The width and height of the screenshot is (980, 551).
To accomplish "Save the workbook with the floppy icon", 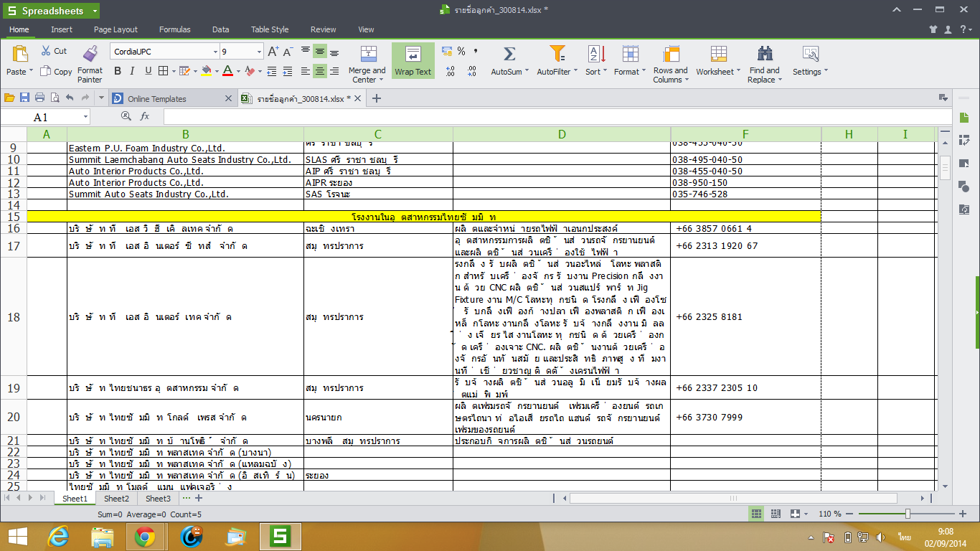I will click(x=24, y=98).
